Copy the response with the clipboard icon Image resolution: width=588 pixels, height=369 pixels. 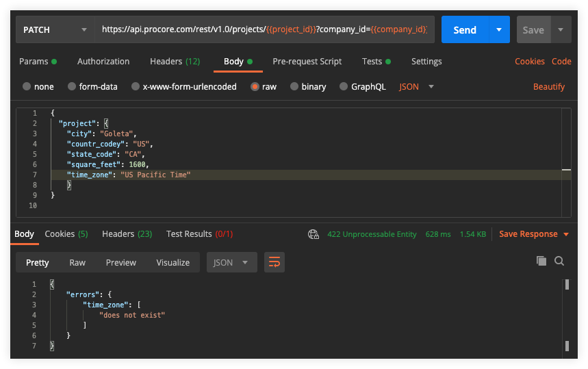click(541, 261)
